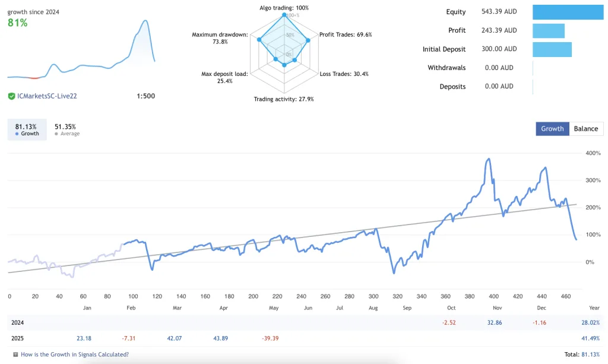
Task: Click the green verified badge beside ICMarketsSC-Live22
Action: pos(11,96)
